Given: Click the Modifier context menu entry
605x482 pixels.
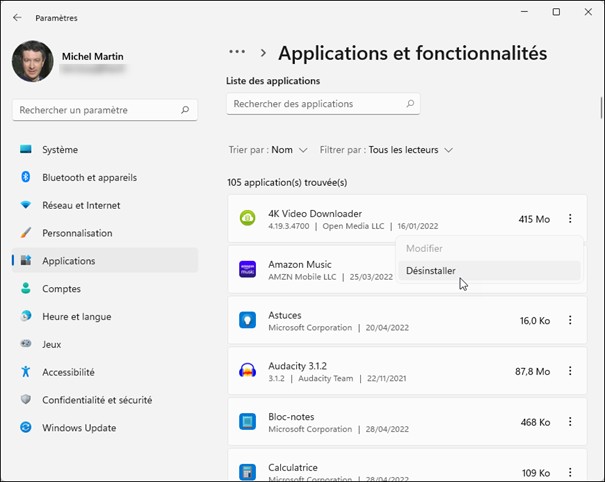Looking at the screenshot, I should click(424, 248).
